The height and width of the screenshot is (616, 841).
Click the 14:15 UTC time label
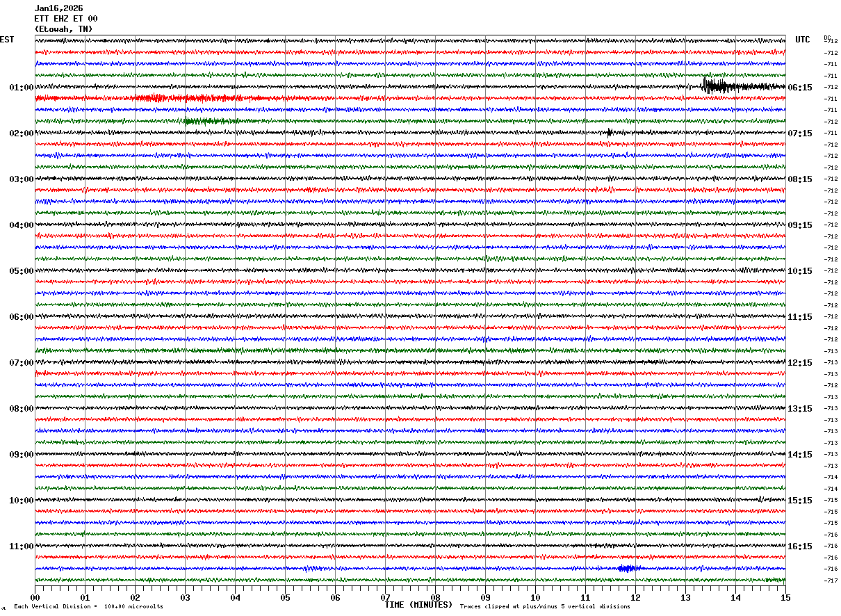point(800,455)
